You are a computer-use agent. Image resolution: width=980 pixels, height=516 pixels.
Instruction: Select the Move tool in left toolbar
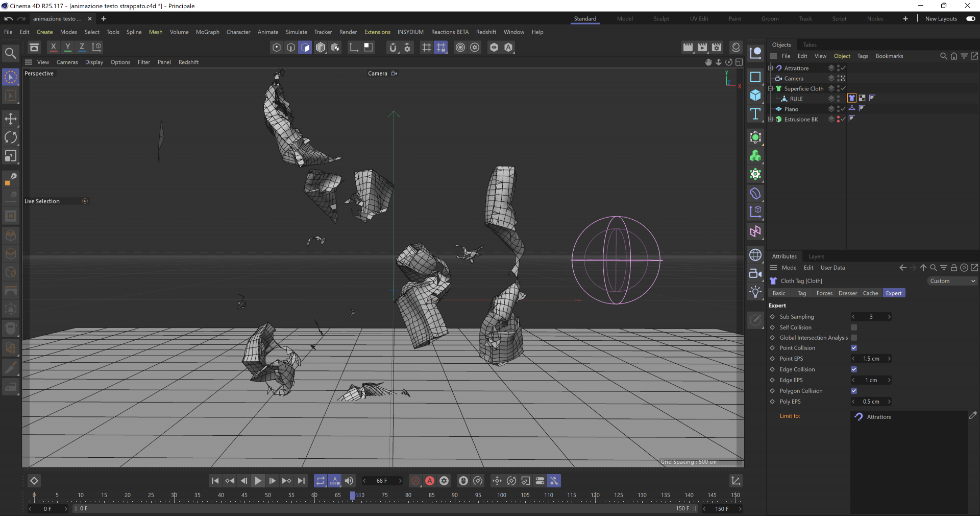[x=11, y=119]
